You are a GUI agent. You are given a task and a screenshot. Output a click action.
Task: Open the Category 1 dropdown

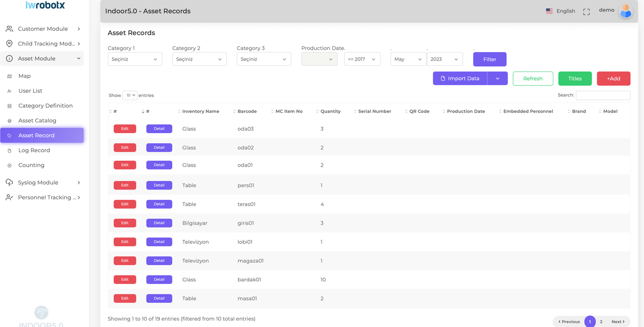(x=135, y=59)
